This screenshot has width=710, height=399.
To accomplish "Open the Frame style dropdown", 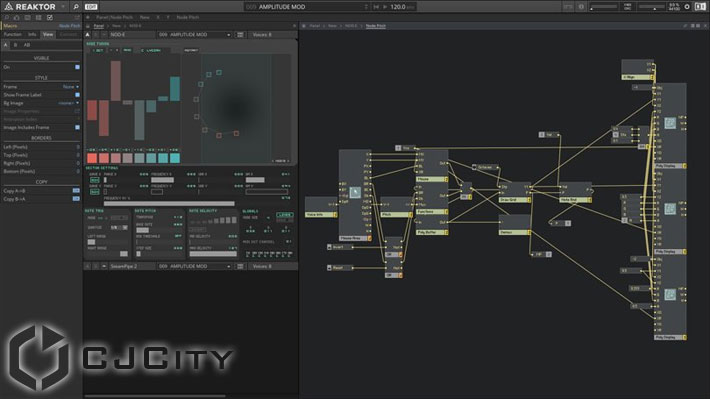I will pyautogui.click(x=71, y=87).
